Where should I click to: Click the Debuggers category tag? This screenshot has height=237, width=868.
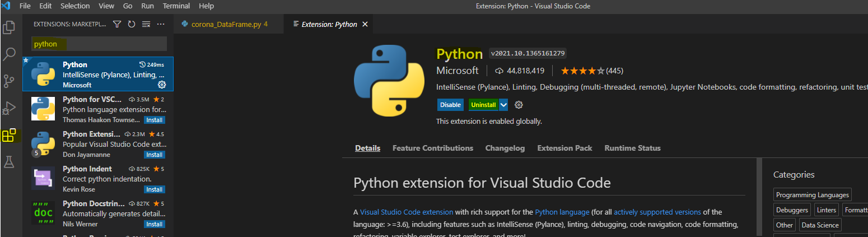(792, 210)
